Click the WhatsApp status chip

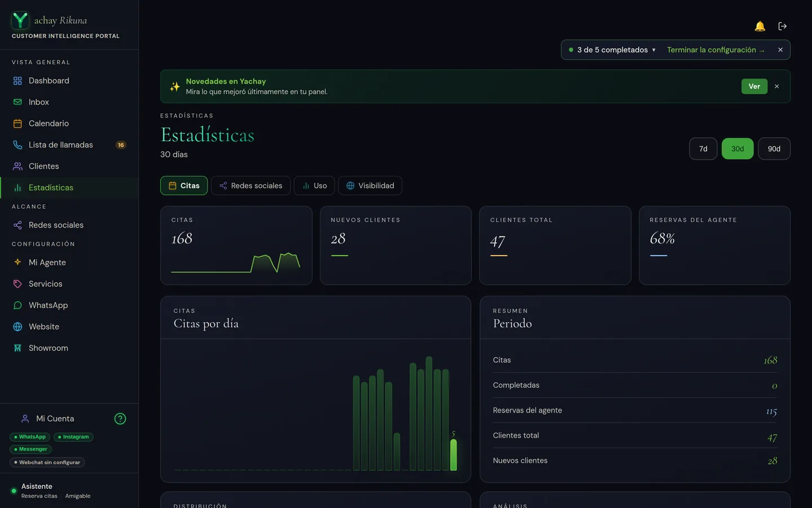[30, 437]
